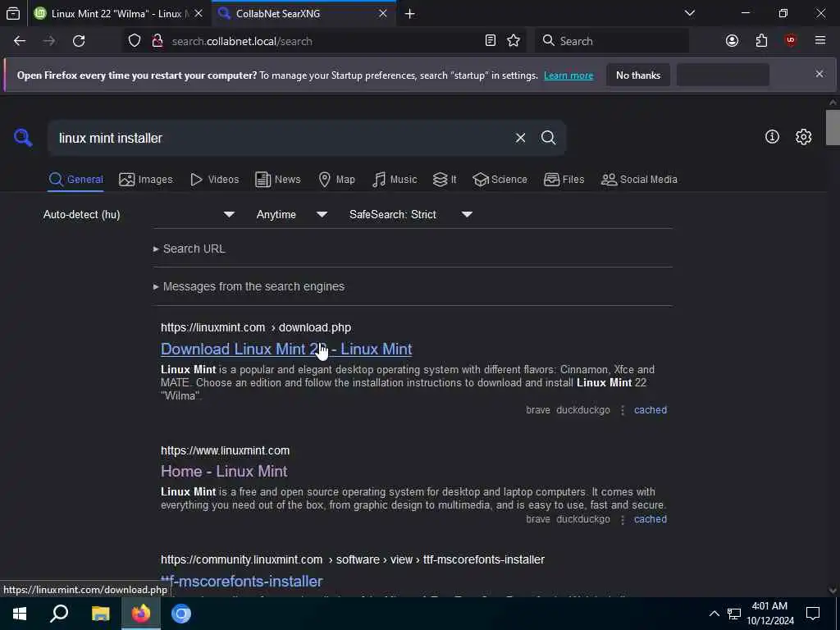Select the Music search category

[x=395, y=180]
